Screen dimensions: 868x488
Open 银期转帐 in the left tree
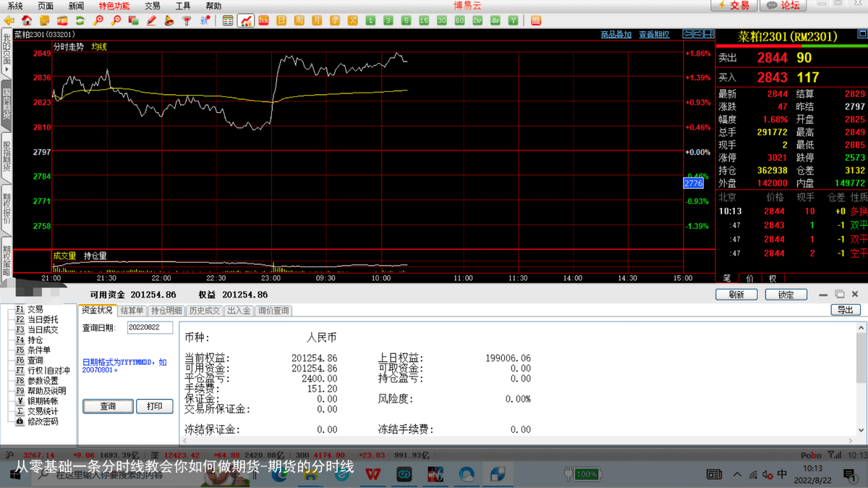pos(43,401)
